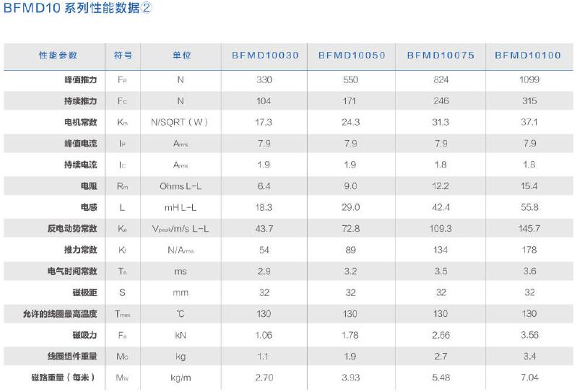Select the BFMD10050 column header
The image size is (577, 392).
(352, 56)
